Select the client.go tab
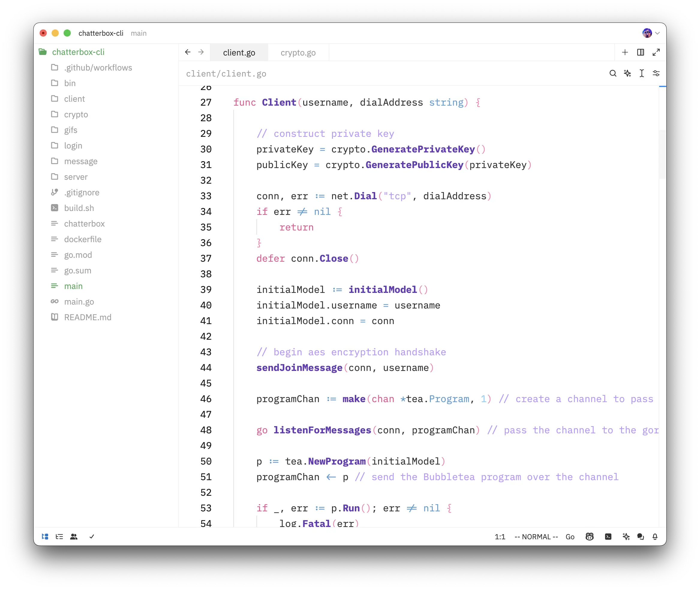This screenshot has height=590, width=700. 239,53
